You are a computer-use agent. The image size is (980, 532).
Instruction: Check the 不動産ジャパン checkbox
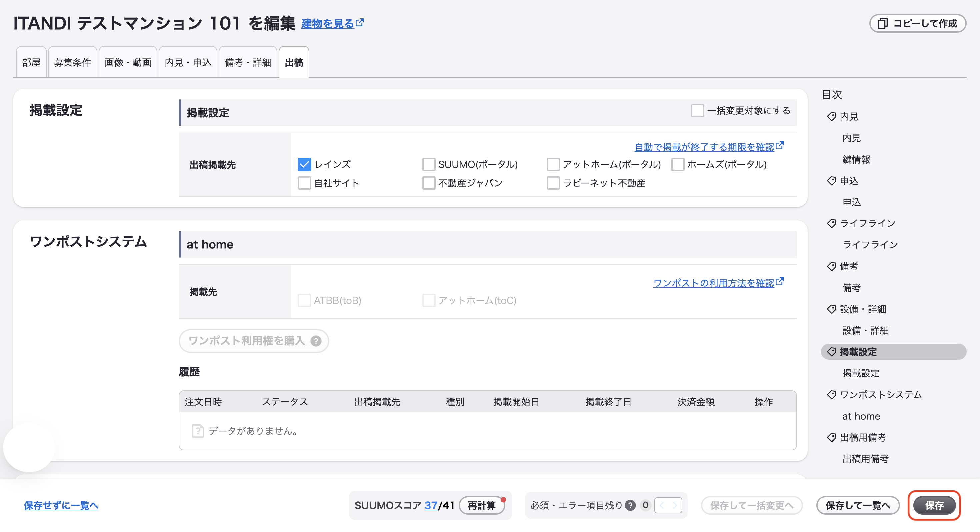point(429,183)
